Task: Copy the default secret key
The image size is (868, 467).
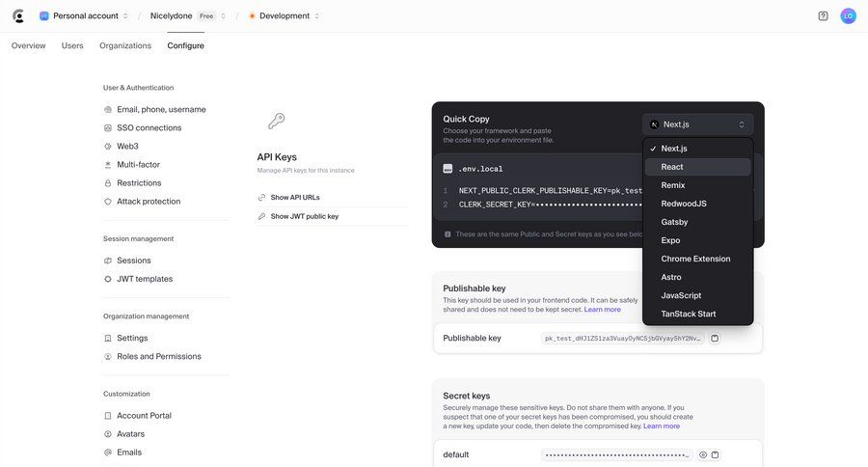Action: pos(716,454)
